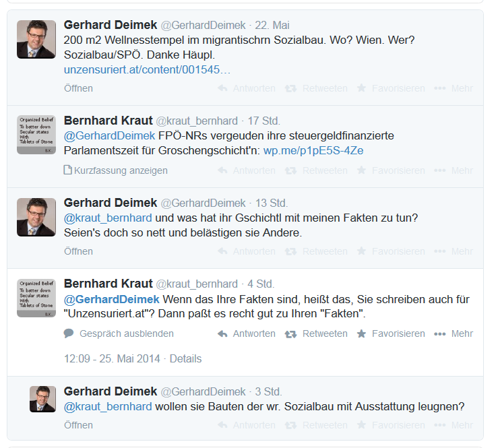This screenshot has width=500, height=448.
Task: Open the unzensuriert.at link in the first tweet
Action: pyautogui.click(x=147, y=69)
